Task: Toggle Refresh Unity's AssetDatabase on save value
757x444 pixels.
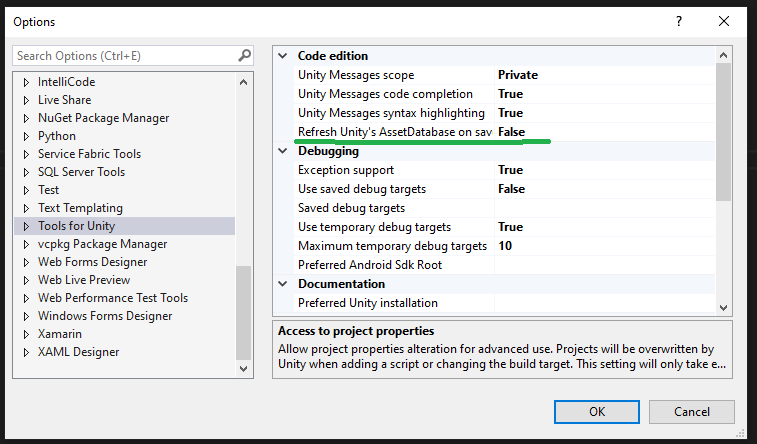Action: pos(511,132)
